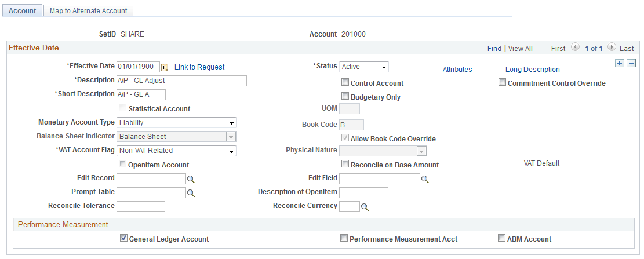Open the Effective Date calendar picker

click(x=165, y=67)
